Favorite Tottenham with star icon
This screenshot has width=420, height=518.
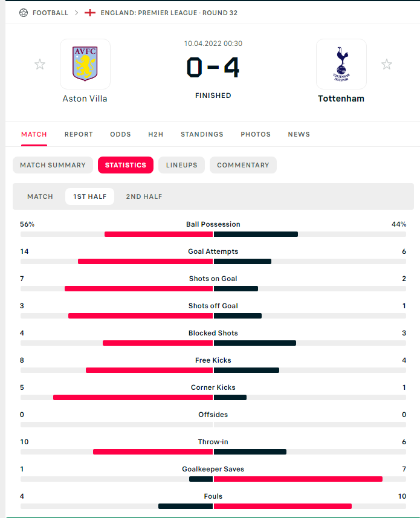click(x=387, y=64)
